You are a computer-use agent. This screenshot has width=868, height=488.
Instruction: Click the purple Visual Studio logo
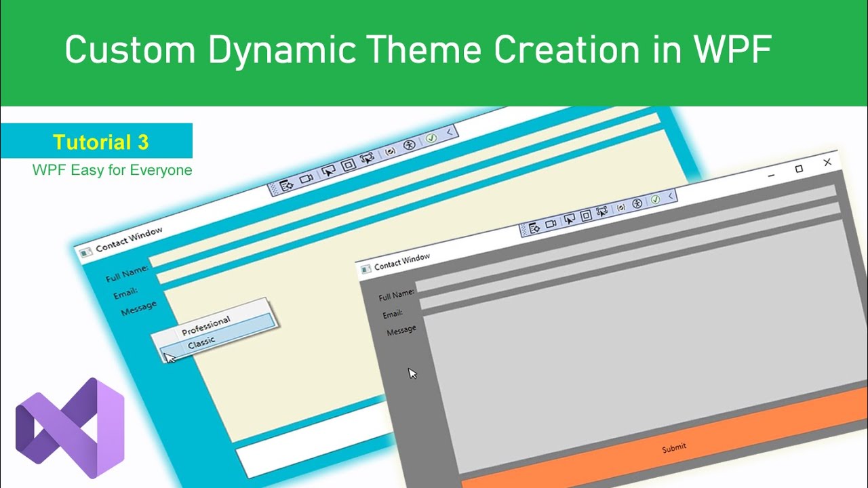click(71, 428)
